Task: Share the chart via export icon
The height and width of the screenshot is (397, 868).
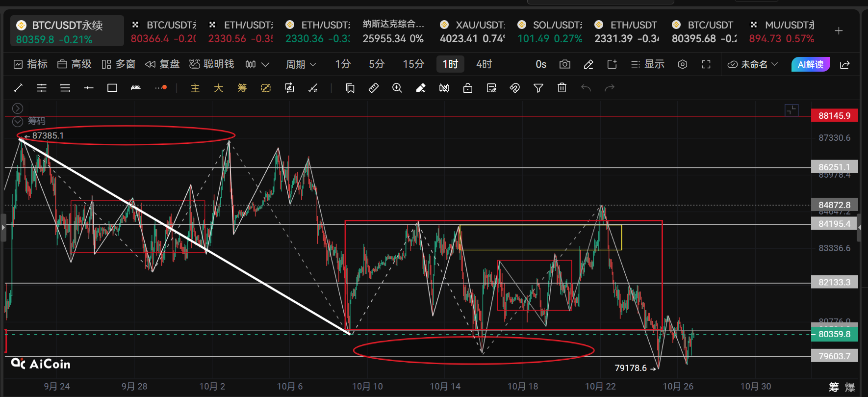Action: pos(845,64)
